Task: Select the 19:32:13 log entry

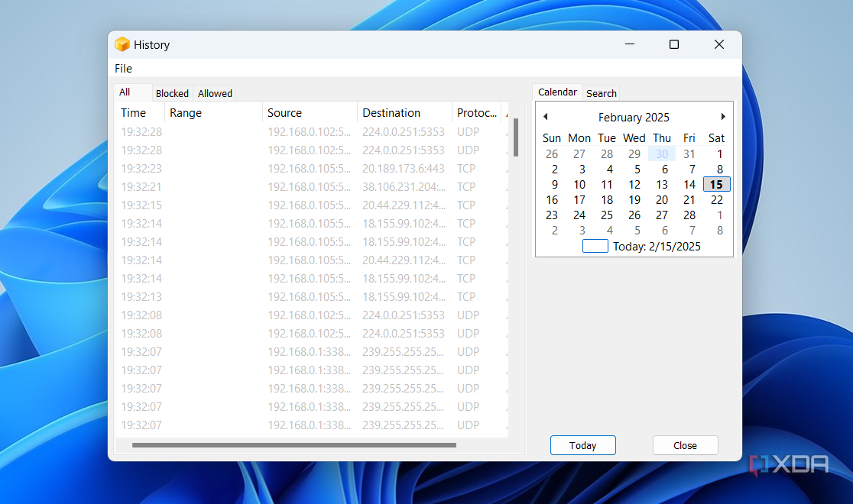Action: pyautogui.click(x=313, y=297)
